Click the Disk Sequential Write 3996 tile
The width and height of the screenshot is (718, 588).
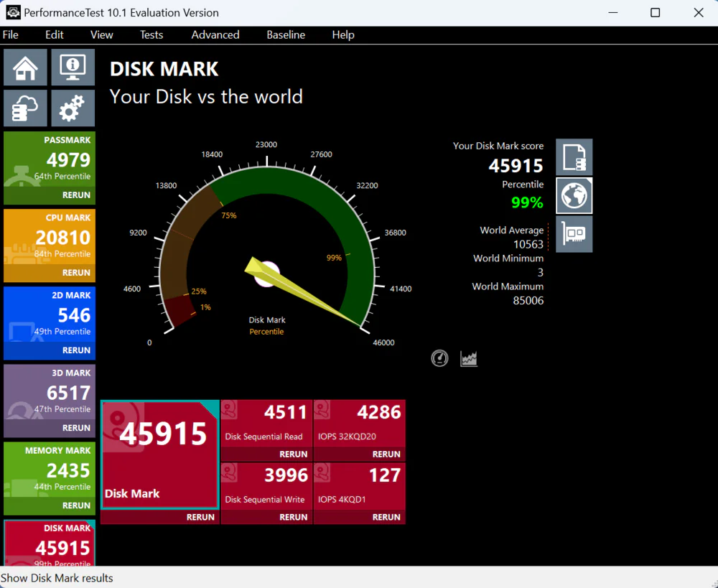[266, 486]
